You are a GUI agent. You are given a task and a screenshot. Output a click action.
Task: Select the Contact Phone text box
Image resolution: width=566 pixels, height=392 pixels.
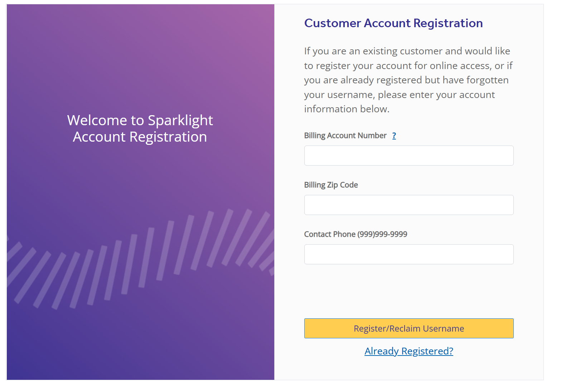click(408, 254)
